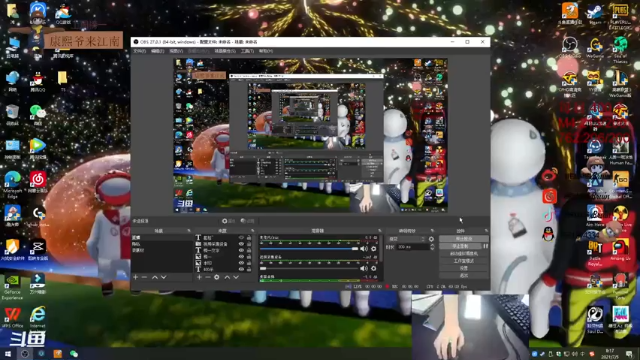Click the Windows Start button
Viewport: 640px width, 360px height.
[x=8, y=353]
